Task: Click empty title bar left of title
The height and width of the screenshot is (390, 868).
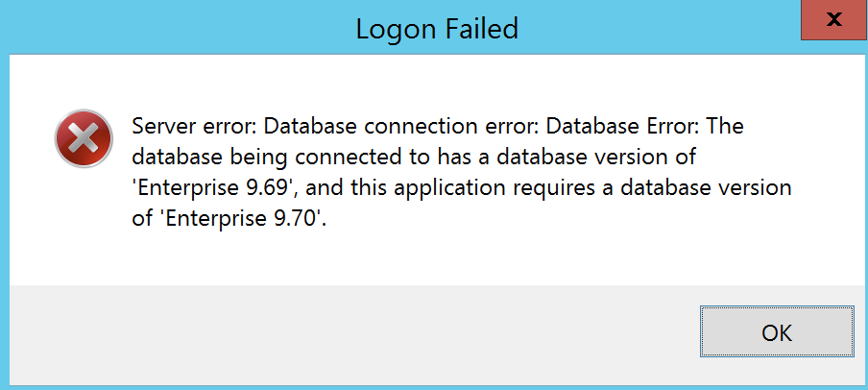Action: point(177,28)
